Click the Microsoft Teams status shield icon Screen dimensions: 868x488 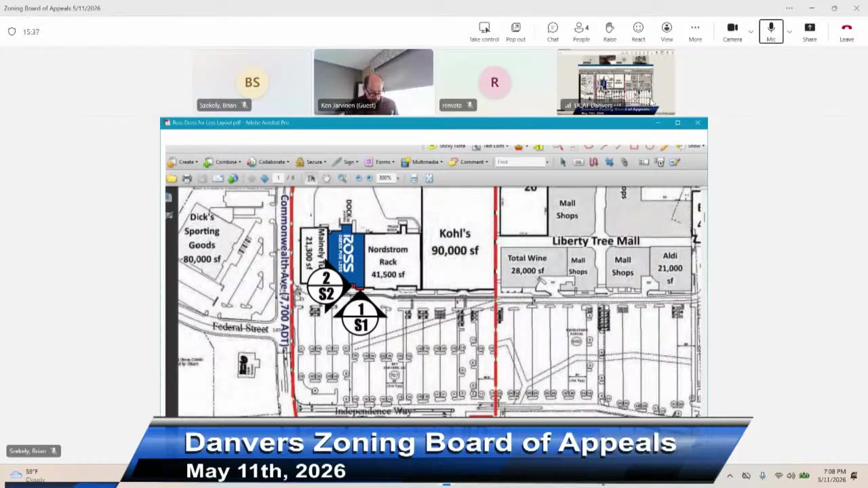pos(12,32)
